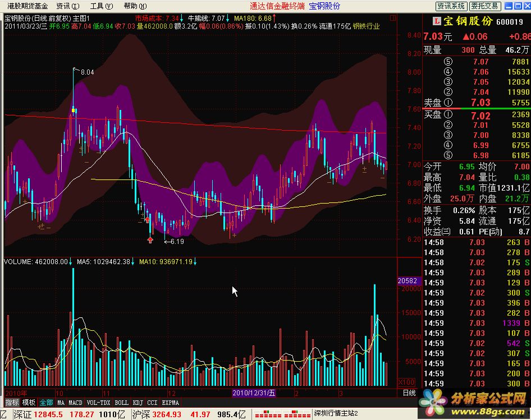Select the 全部 indicator tab
The height and width of the screenshot is (420, 531).
[x=46, y=403]
